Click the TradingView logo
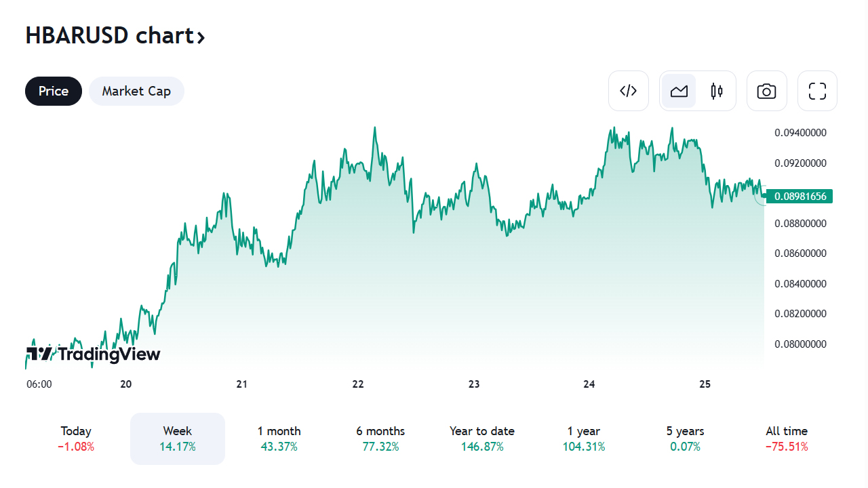 point(94,354)
